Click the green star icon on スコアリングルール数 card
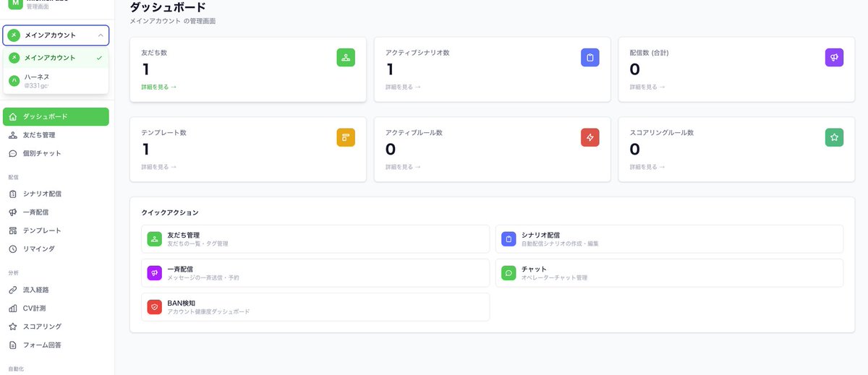The image size is (868, 375). (834, 137)
